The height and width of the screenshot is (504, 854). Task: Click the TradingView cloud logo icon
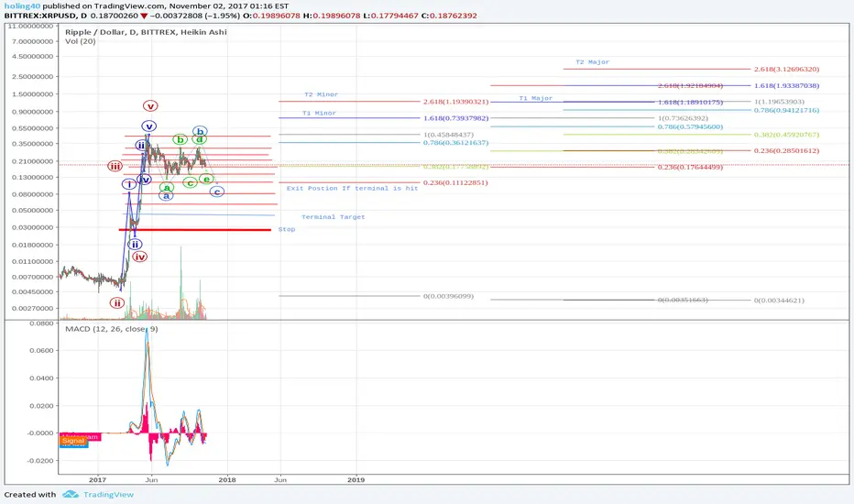tap(71, 494)
